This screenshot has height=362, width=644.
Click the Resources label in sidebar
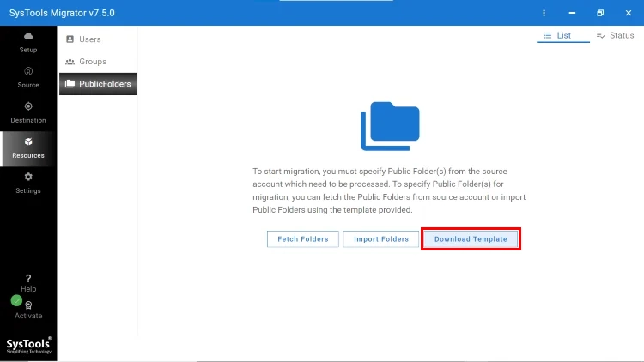pos(28,155)
